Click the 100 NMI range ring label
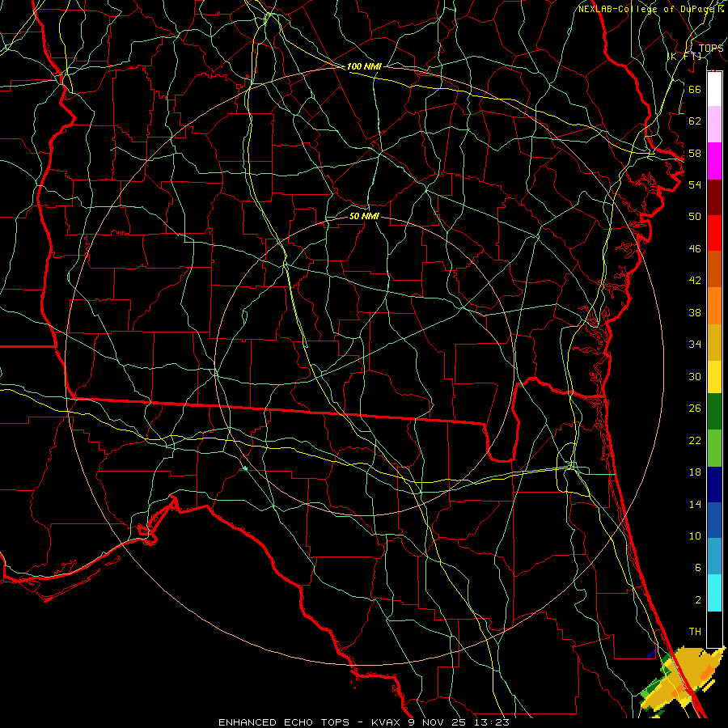Screen dimensions: 728x728 364,66
